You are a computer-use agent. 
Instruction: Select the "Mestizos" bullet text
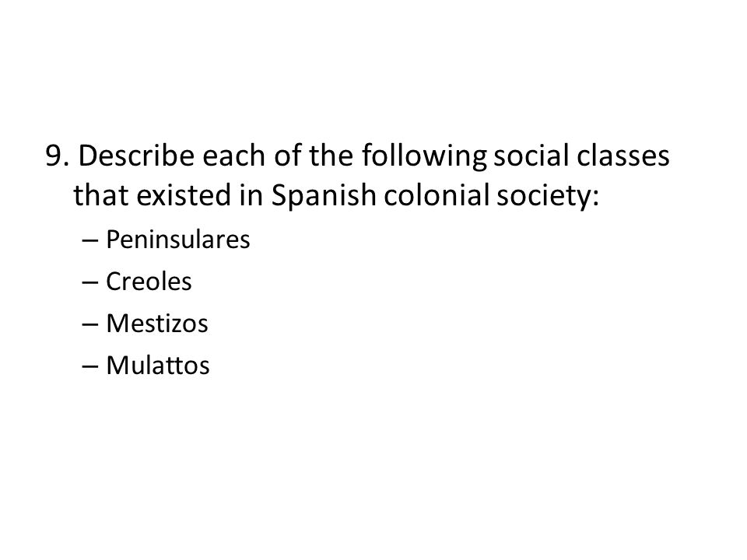point(156,324)
